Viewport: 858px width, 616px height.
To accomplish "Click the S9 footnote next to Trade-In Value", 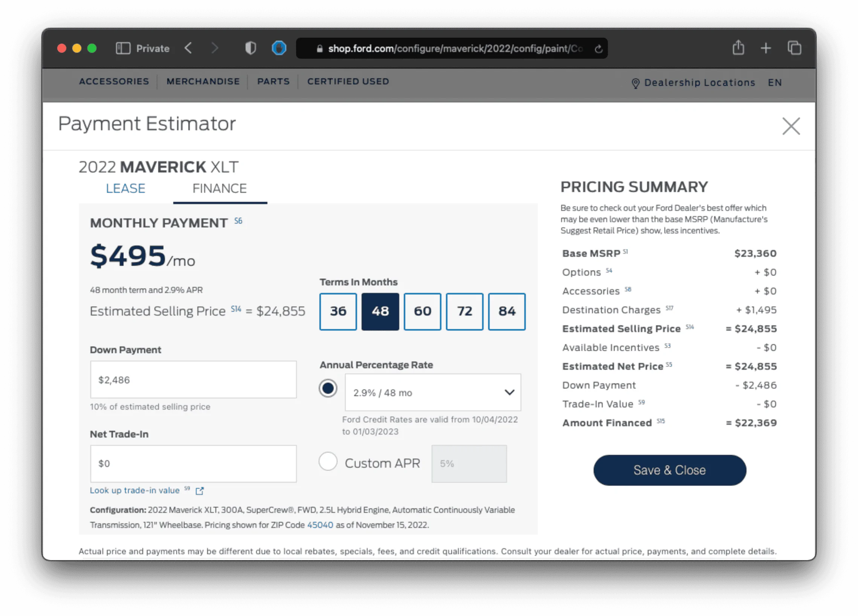I will coord(641,402).
